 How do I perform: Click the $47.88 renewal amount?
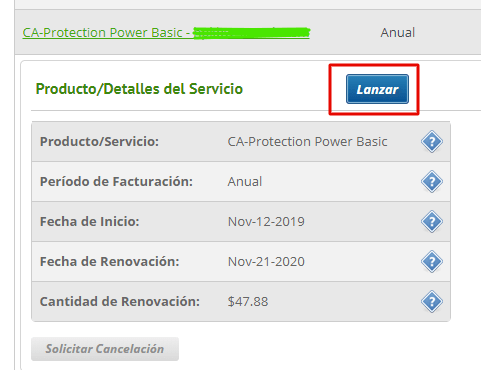pyautogui.click(x=248, y=302)
